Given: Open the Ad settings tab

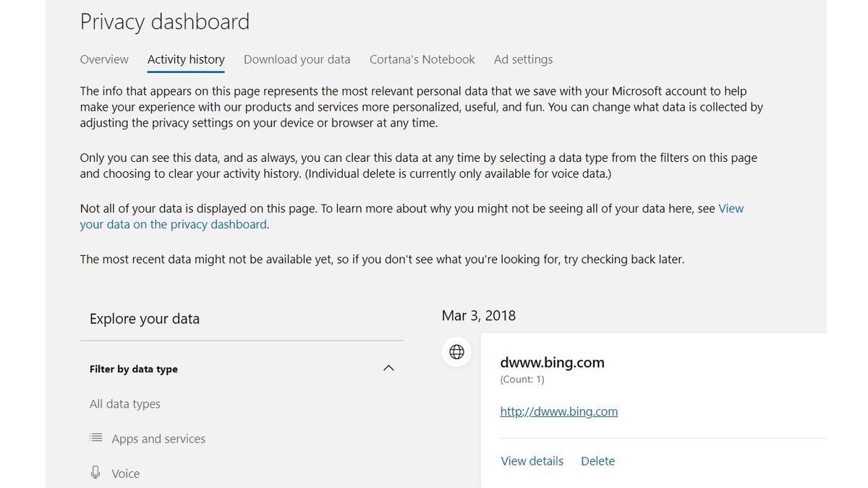Looking at the screenshot, I should pos(523,59).
